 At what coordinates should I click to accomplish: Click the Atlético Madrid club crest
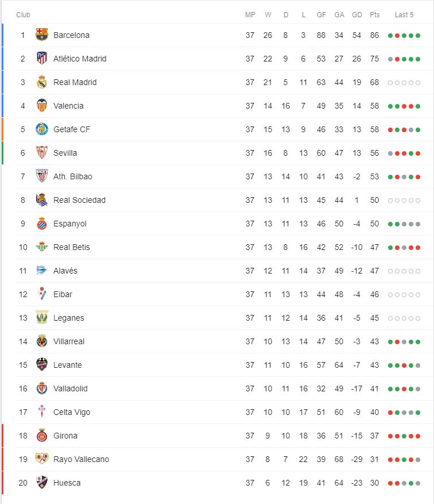click(42, 58)
